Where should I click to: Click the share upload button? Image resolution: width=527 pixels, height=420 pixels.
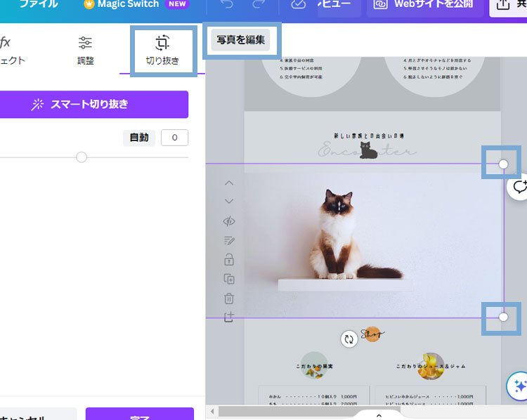coord(508,6)
